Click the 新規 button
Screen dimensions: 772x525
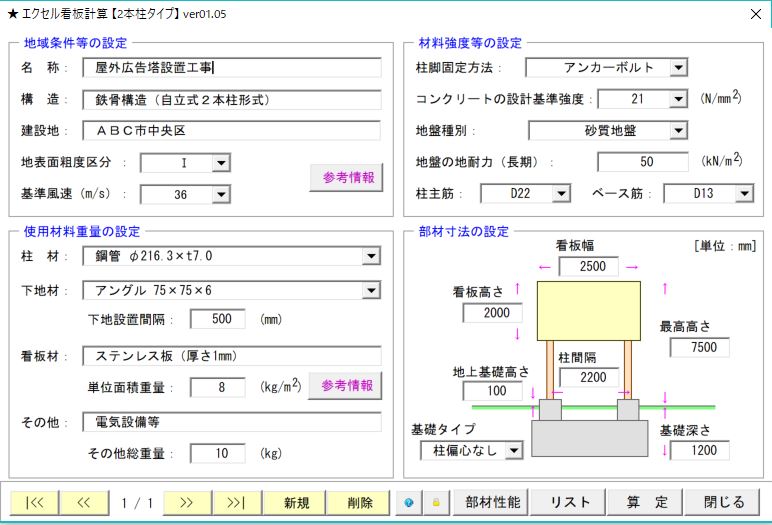(x=296, y=502)
